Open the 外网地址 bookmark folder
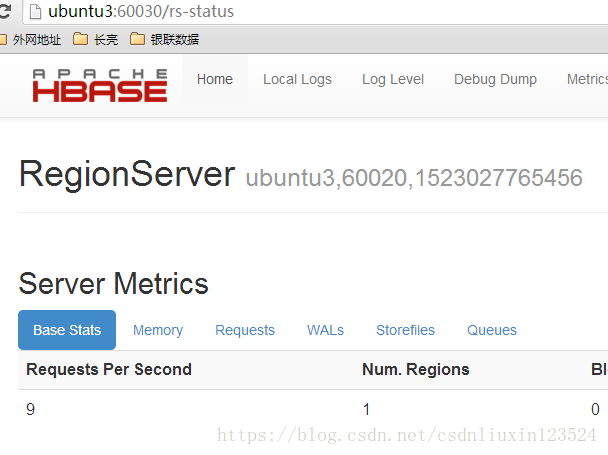 click(x=31, y=39)
